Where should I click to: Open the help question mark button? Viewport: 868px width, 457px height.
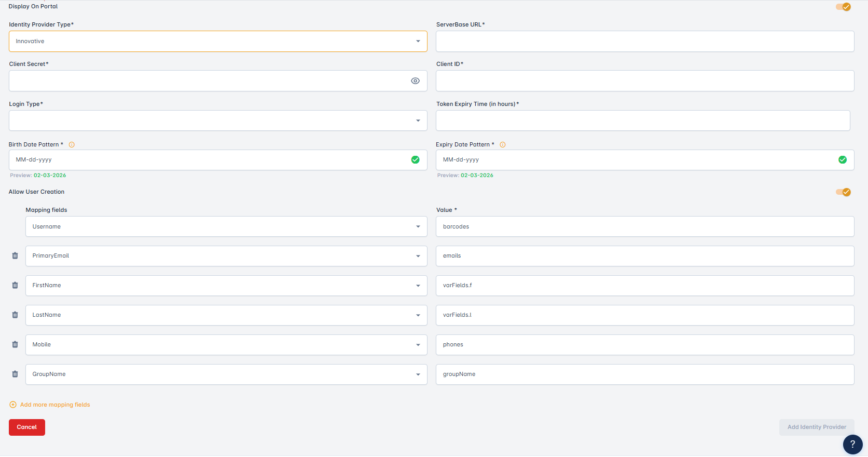coord(852,445)
